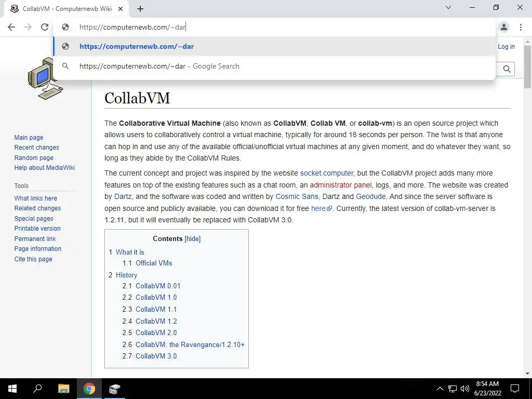Jump to 'What it is' contents entry

[130, 252]
